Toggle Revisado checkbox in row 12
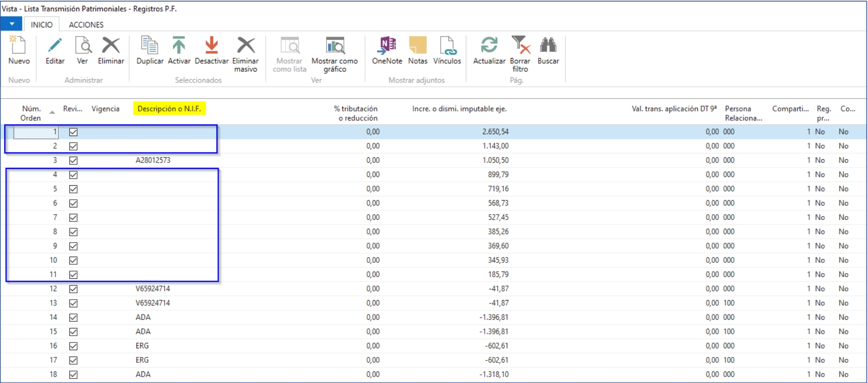The width and height of the screenshot is (868, 383). click(x=73, y=289)
